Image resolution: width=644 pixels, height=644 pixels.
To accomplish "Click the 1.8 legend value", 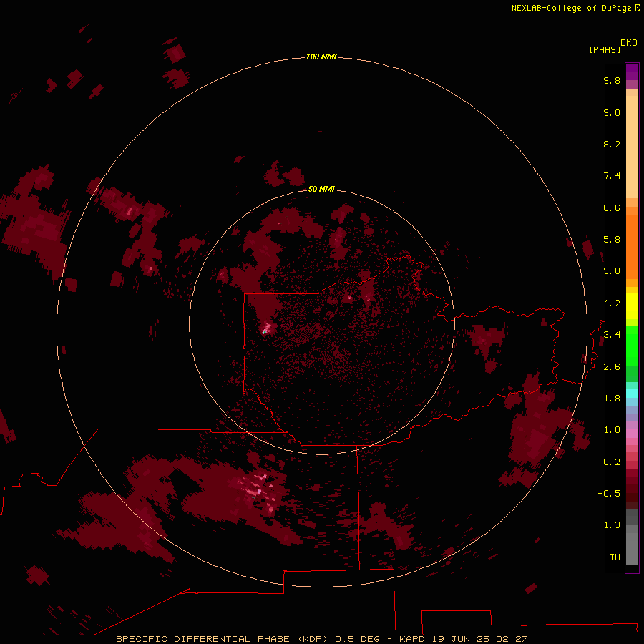I will [612, 398].
